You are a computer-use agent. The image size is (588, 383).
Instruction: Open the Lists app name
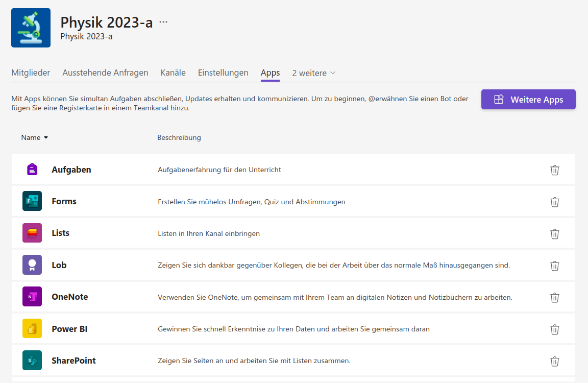coord(60,233)
